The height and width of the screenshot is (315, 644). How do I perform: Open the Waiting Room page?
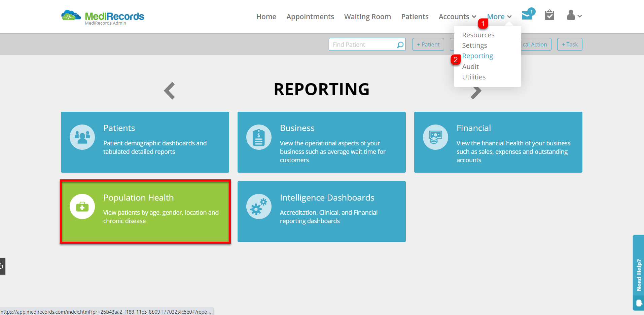367,17
